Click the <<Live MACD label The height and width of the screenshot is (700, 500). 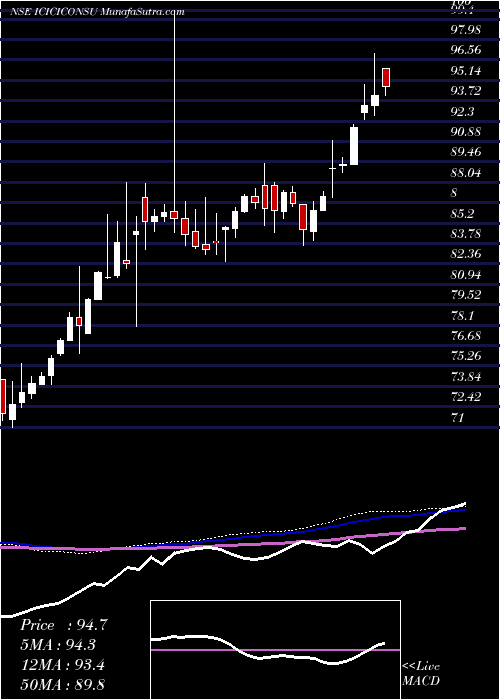click(421, 673)
